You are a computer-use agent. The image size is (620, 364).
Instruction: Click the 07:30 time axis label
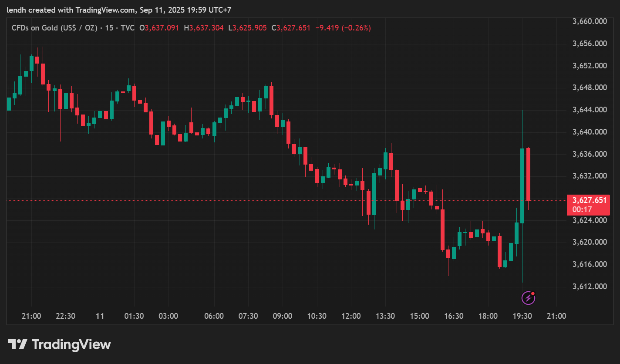[x=248, y=316]
